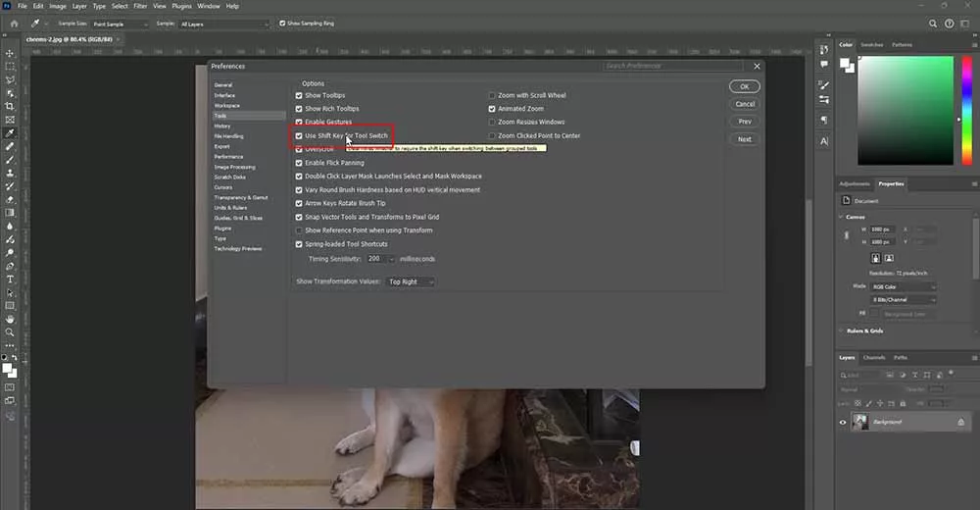The width and height of the screenshot is (980, 510).
Task: Select the Clone Stamp tool
Action: 10,173
